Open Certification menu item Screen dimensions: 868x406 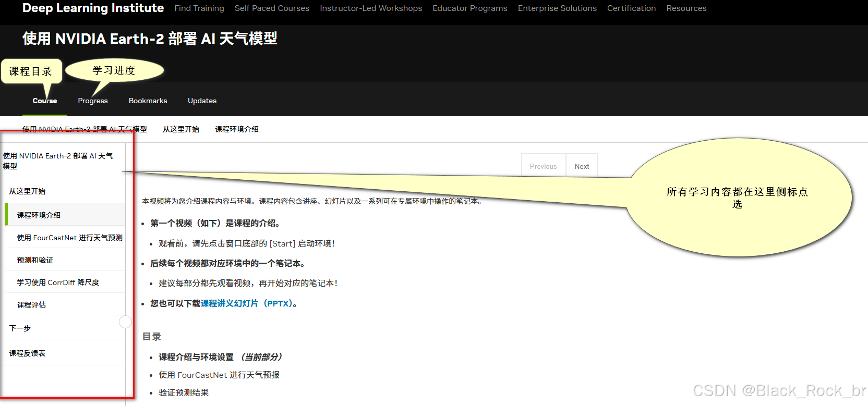631,8
